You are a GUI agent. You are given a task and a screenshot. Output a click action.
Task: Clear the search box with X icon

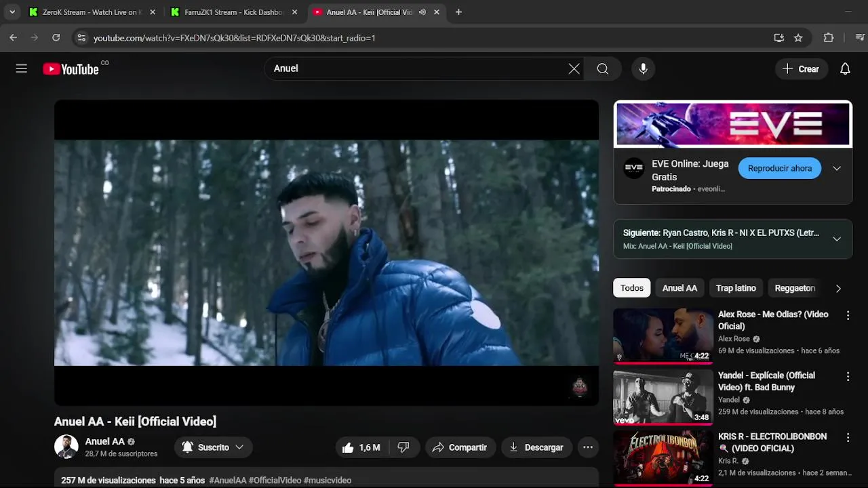tap(574, 68)
